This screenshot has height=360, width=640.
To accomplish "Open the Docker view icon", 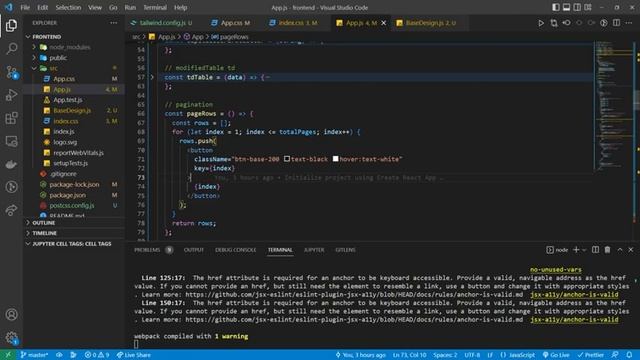I will tap(11, 164).
